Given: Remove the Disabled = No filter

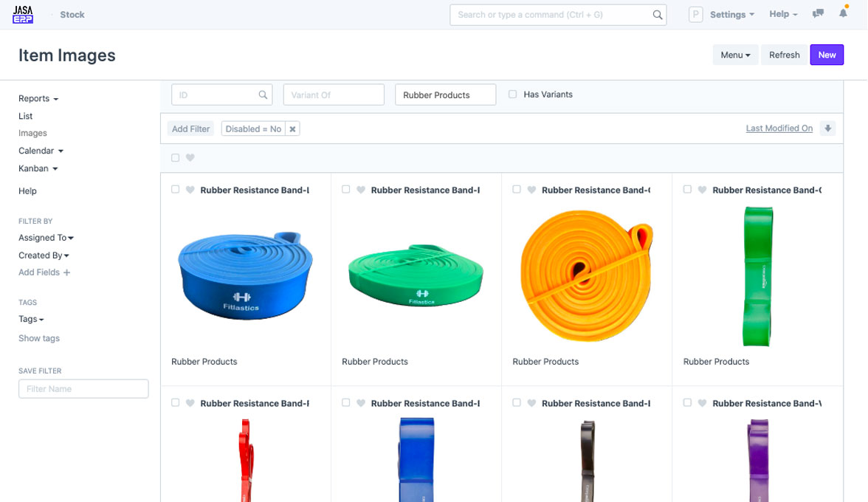Looking at the screenshot, I should point(292,129).
